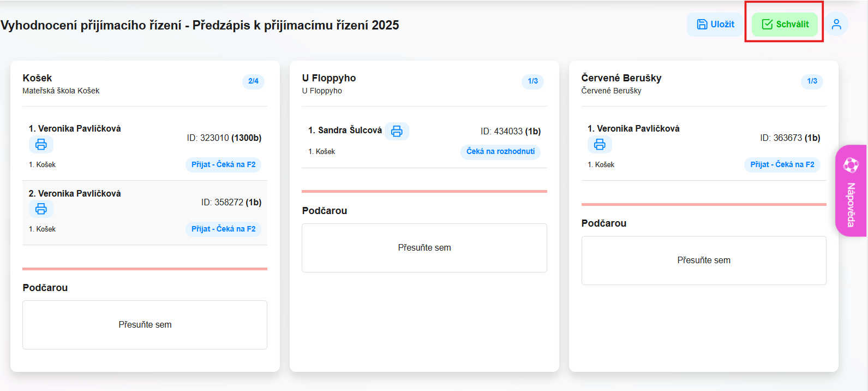Viewport: 868px width, 391px height.
Task: Click the green Schválit button
Action: [785, 25]
